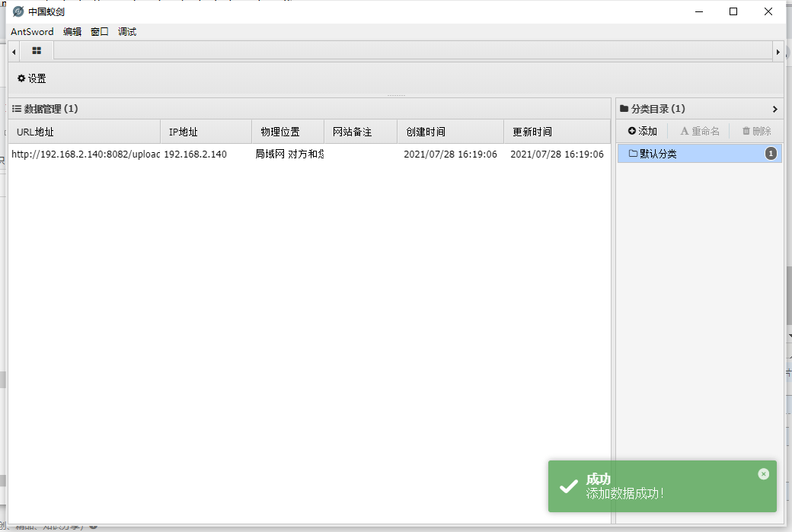Open the 调试 menu
This screenshot has width=792, height=532.
coord(127,32)
